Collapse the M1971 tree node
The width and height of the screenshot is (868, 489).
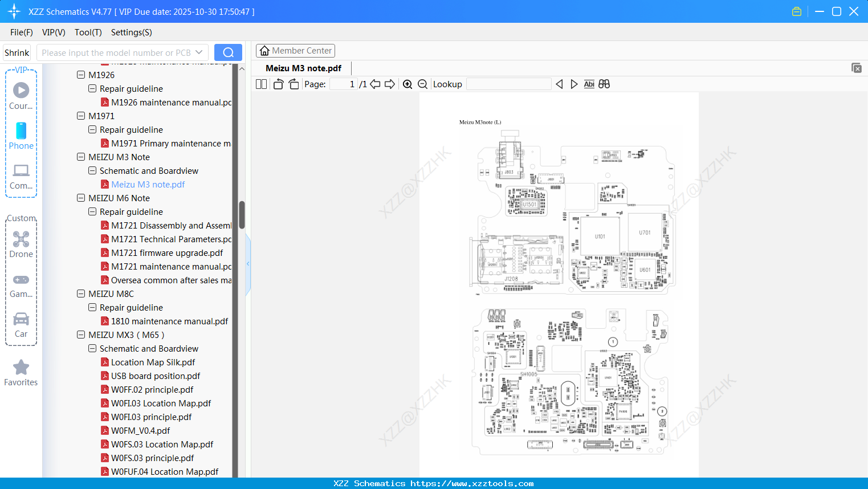[x=81, y=116]
